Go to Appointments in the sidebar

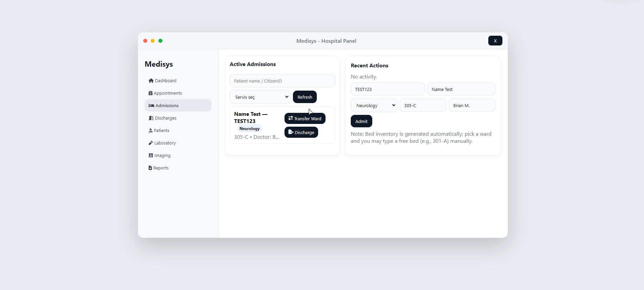pyautogui.click(x=178, y=93)
